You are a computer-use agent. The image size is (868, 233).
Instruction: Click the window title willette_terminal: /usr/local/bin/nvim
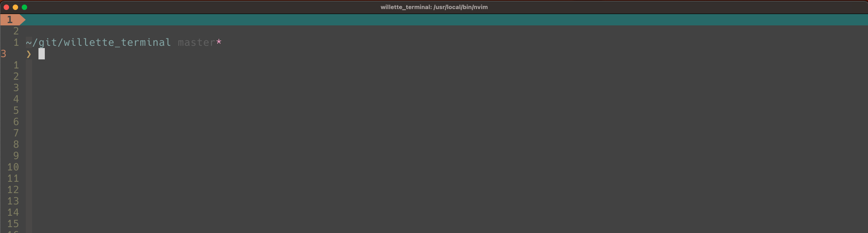click(x=434, y=7)
